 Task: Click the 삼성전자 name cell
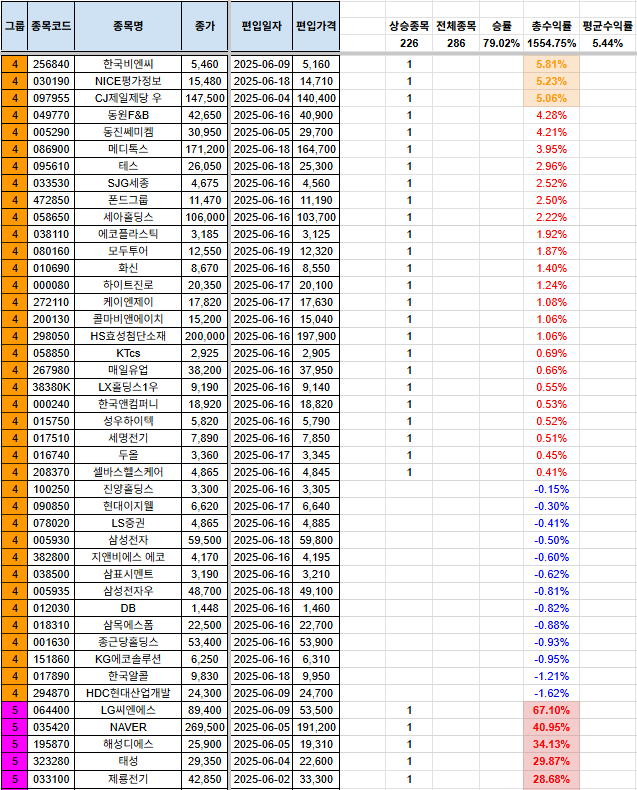tap(128, 540)
